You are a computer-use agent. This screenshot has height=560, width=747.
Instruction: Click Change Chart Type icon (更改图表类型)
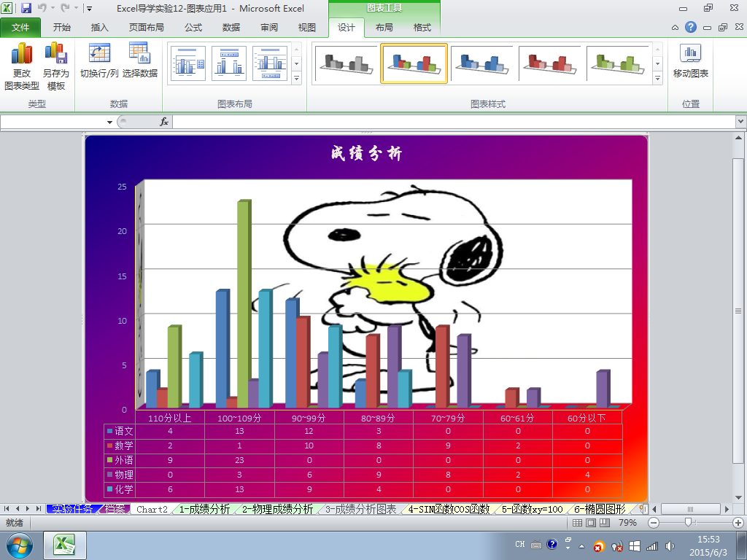point(21,66)
